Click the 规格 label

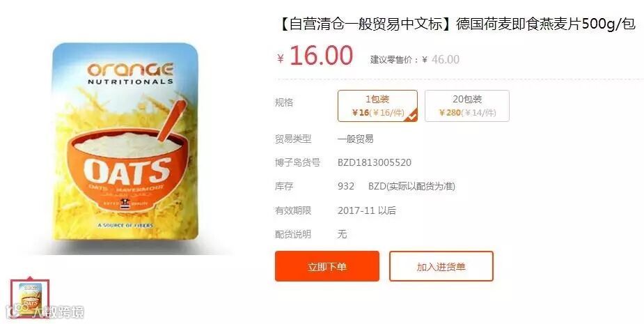point(284,102)
